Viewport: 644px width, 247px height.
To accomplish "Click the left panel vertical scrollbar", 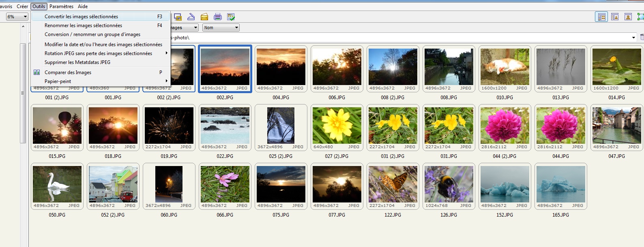I will click(x=23, y=93).
